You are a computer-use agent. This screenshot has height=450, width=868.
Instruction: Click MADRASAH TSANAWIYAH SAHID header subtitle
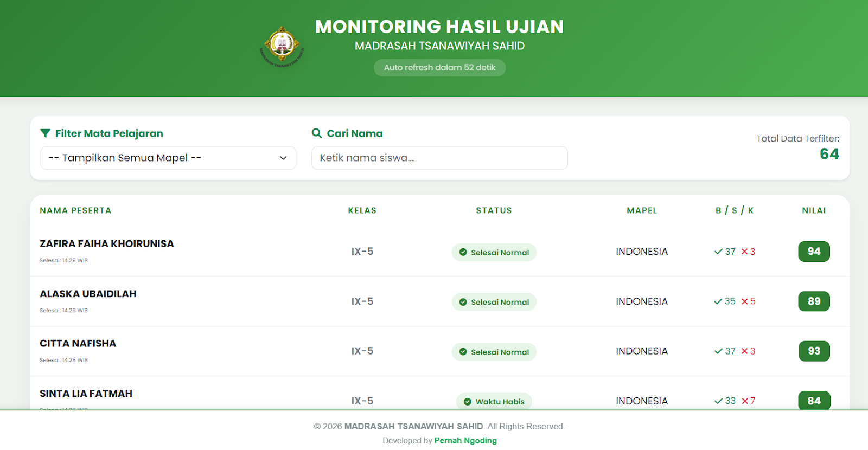pos(439,46)
